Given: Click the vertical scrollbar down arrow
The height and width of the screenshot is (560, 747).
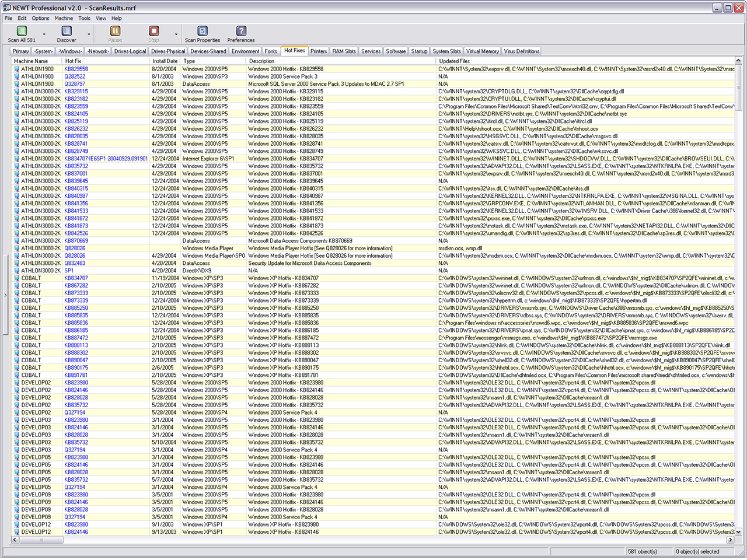Looking at the screenshot, I should point(738,532).
